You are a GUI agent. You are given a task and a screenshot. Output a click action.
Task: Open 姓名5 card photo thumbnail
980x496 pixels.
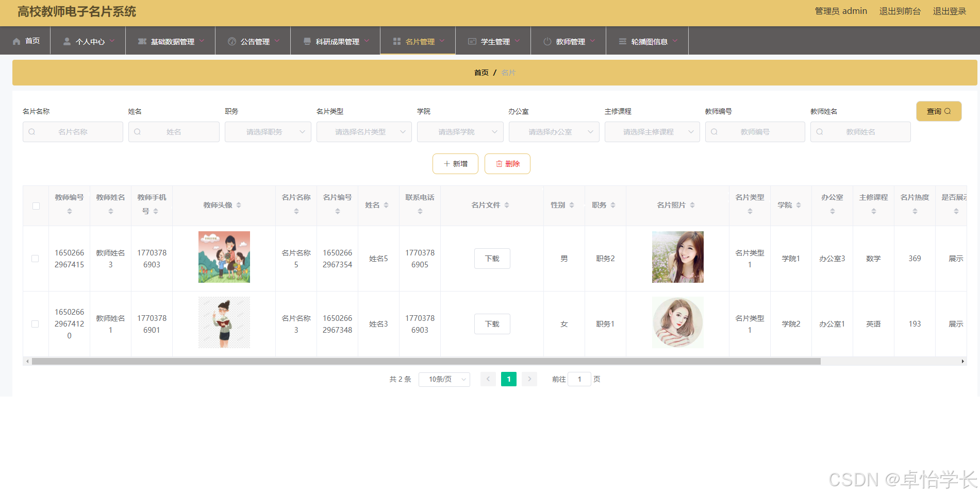coord(678,257)
